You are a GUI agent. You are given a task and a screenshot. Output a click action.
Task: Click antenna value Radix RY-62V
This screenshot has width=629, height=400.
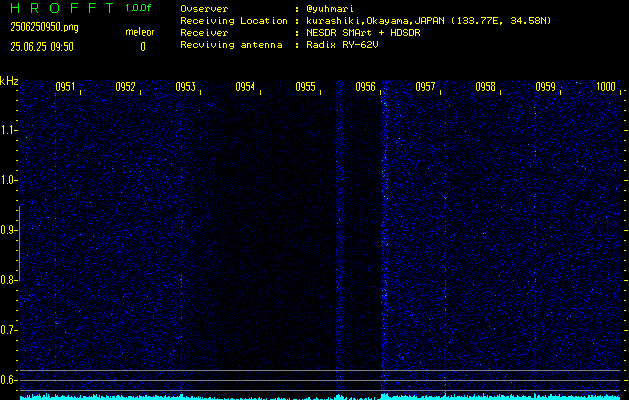tap(342, 45)
